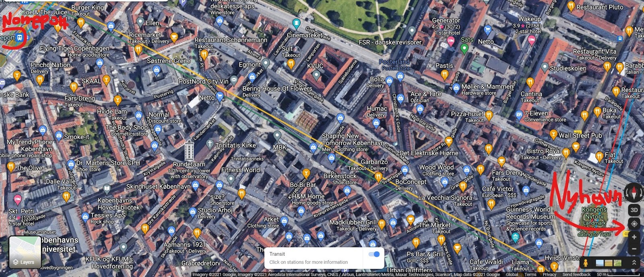
Task: Open the Egmont place pin
Action: (265, 63)
